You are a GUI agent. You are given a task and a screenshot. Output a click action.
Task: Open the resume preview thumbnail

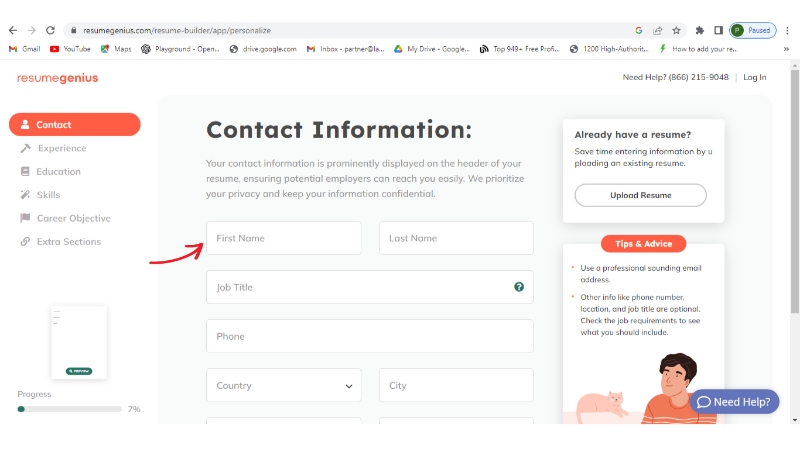point(79,343)
